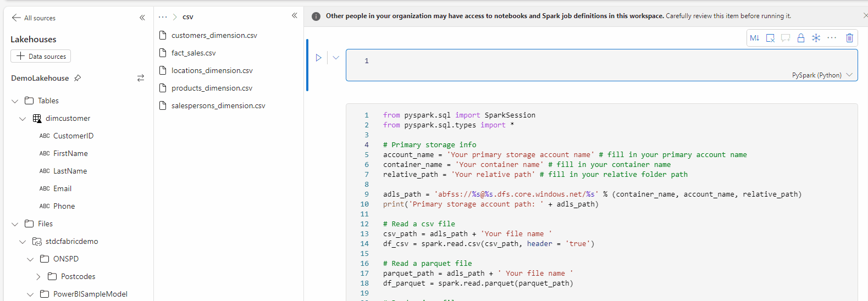Select fact_sales.csv file
Viewport: 868px width, 301px height.
[193, 53]
